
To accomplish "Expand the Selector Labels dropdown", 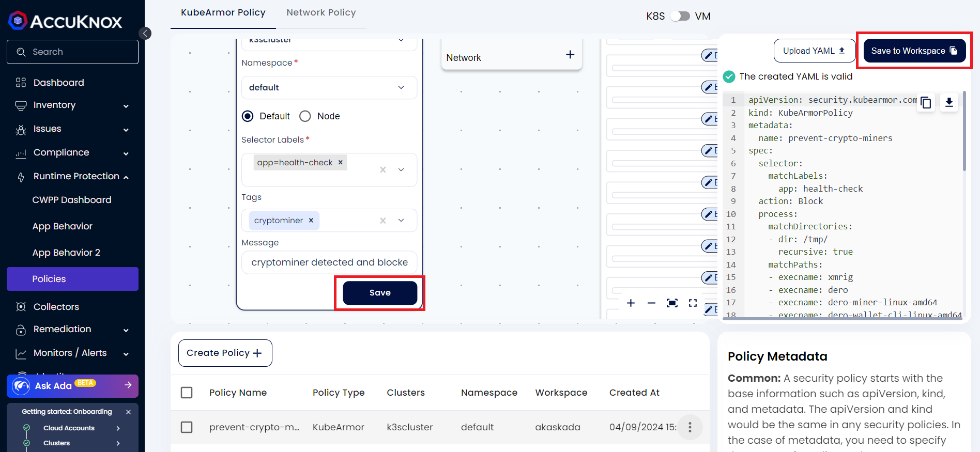I will (x=401, y=170).
